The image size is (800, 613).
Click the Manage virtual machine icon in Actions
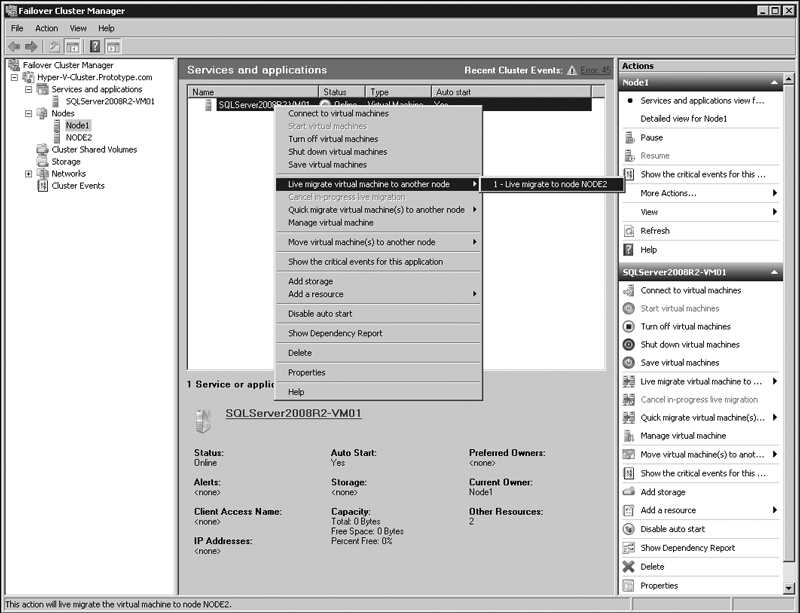click(629, 436)
